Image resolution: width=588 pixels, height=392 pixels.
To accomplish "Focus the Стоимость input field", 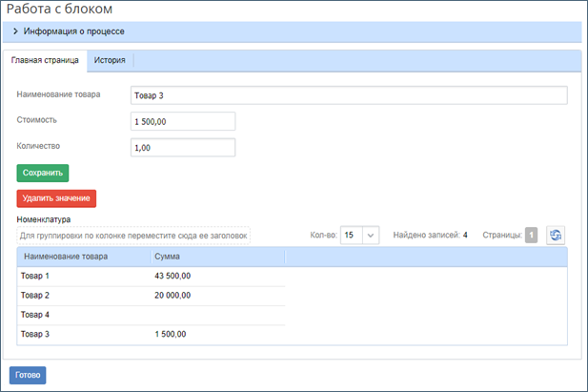I will coord(182,121).
